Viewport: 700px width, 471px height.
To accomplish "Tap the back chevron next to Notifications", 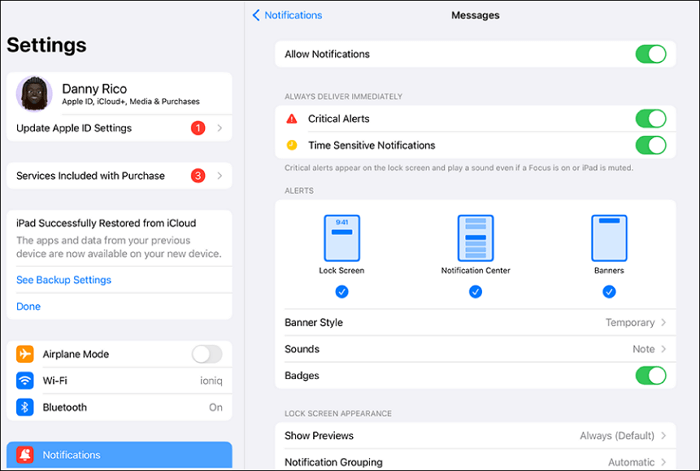I will [x=256, y=15].
